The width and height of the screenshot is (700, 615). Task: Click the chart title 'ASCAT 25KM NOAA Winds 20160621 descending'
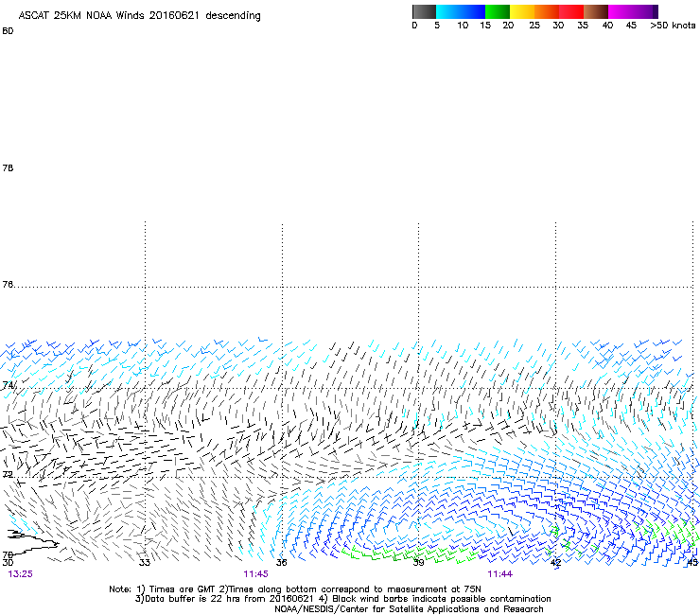point(139,15)
